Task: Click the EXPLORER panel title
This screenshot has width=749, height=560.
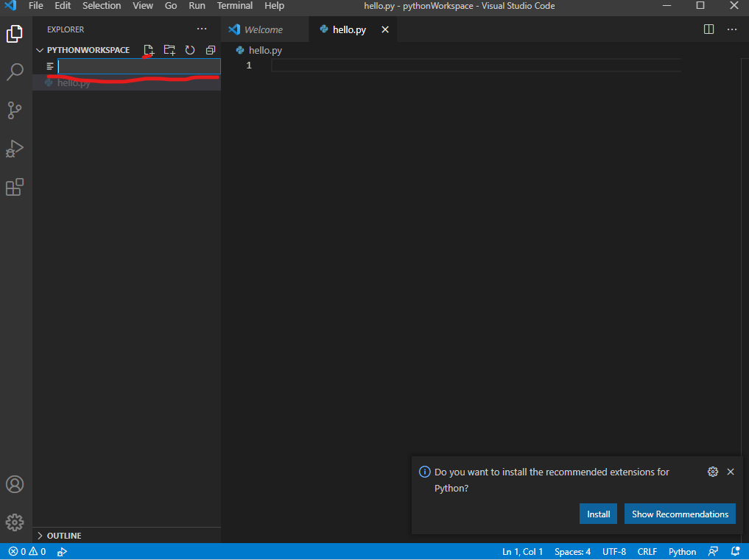Action: tap(66, 29)
